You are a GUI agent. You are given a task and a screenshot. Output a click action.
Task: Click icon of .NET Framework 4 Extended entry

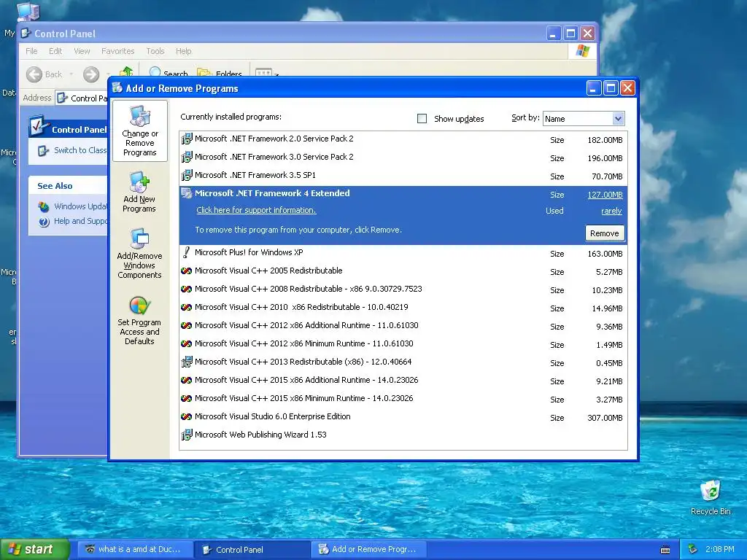186,193
